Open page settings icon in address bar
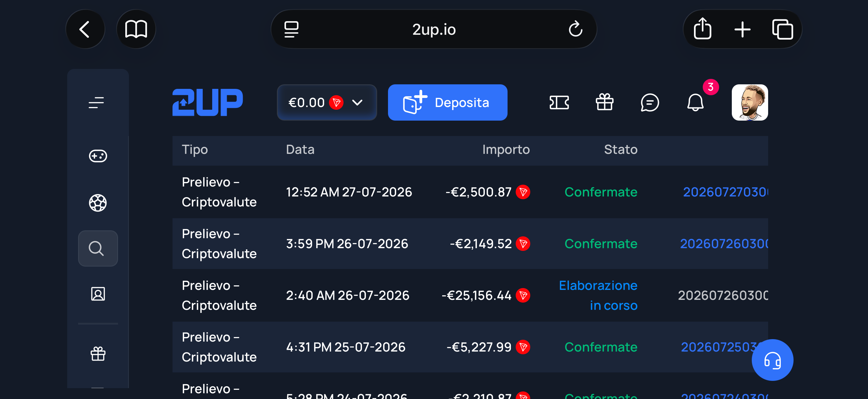The height and width of the screenshot is (399, 868). click(291, 29)
